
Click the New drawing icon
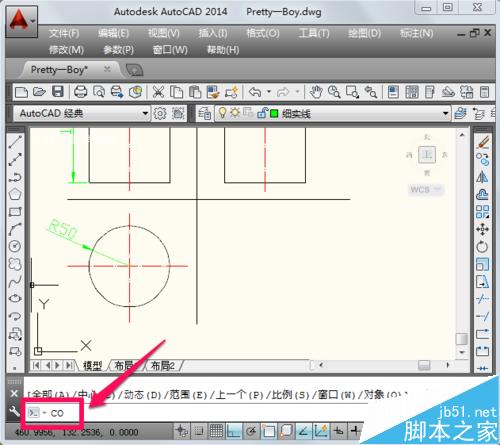(x=21, y=92)
